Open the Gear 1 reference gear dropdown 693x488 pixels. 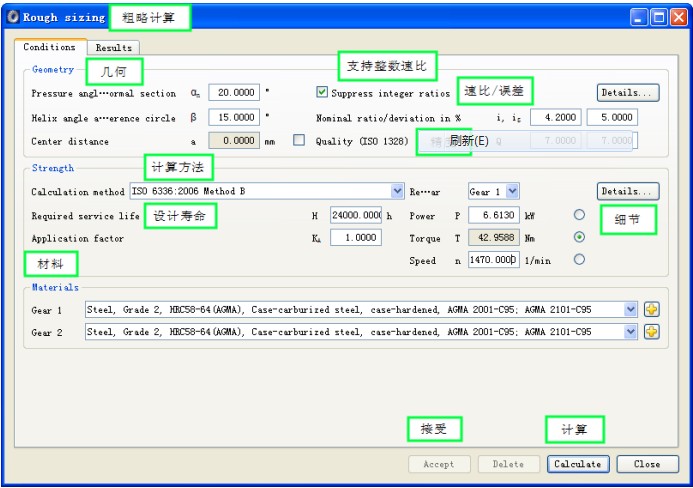tap(512, 191)
